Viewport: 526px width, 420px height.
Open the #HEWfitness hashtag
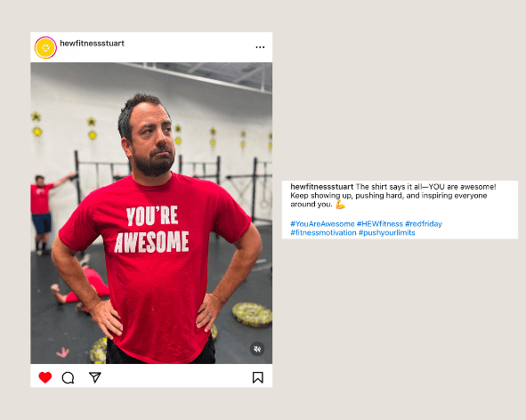click(x=379, y=223)
